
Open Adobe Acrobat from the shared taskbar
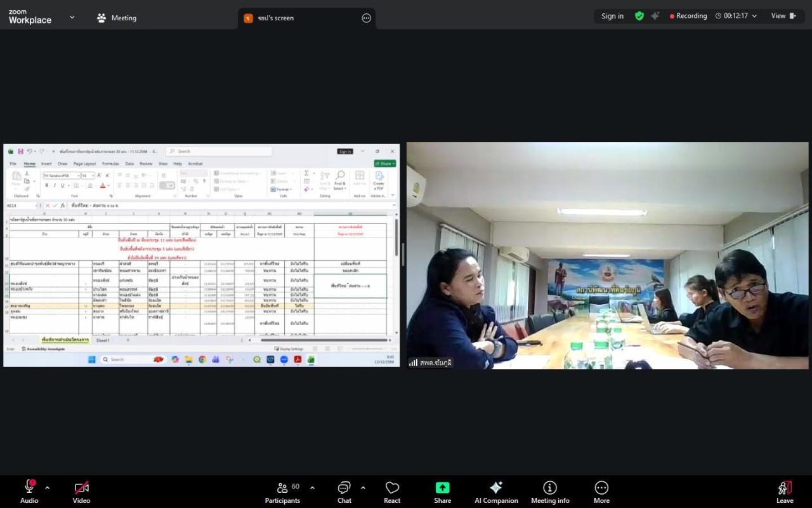click(298, 359)
